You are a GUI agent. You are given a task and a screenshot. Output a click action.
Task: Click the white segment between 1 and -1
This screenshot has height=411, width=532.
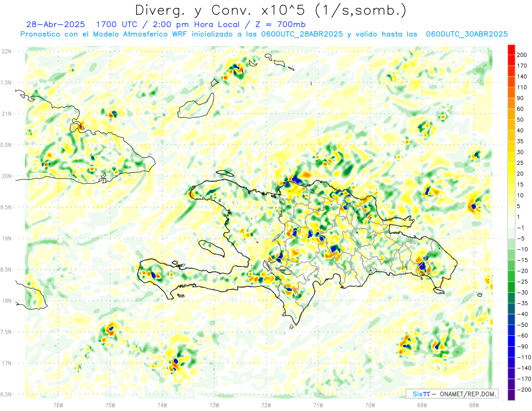(511, 222)
